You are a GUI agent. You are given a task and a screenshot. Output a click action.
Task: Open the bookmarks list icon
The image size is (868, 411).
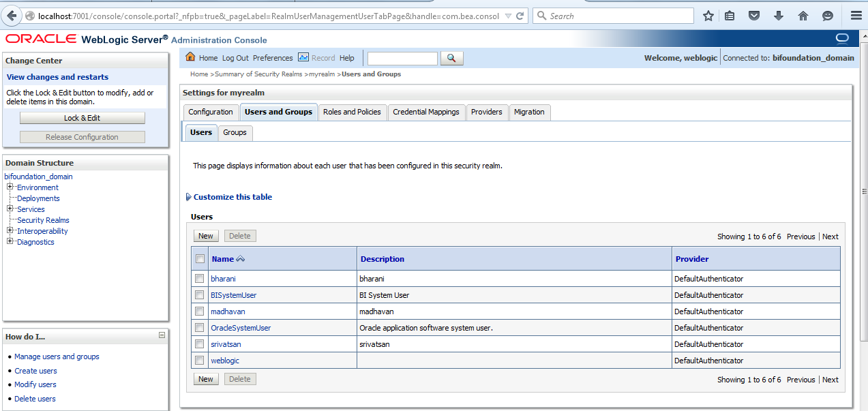730,16
